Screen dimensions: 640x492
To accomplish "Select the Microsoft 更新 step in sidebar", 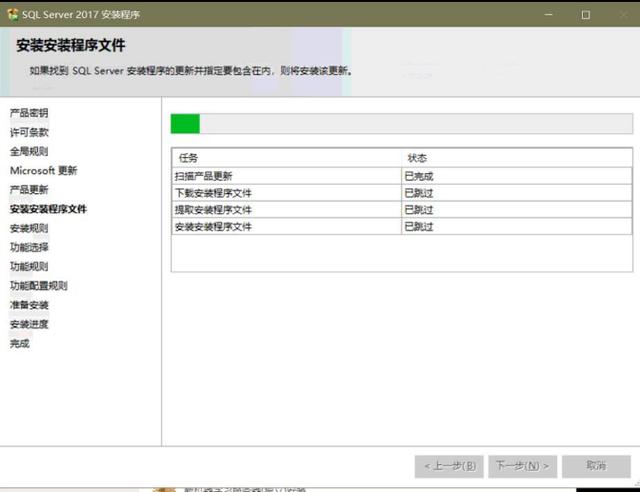I will (x=44, y=170).
